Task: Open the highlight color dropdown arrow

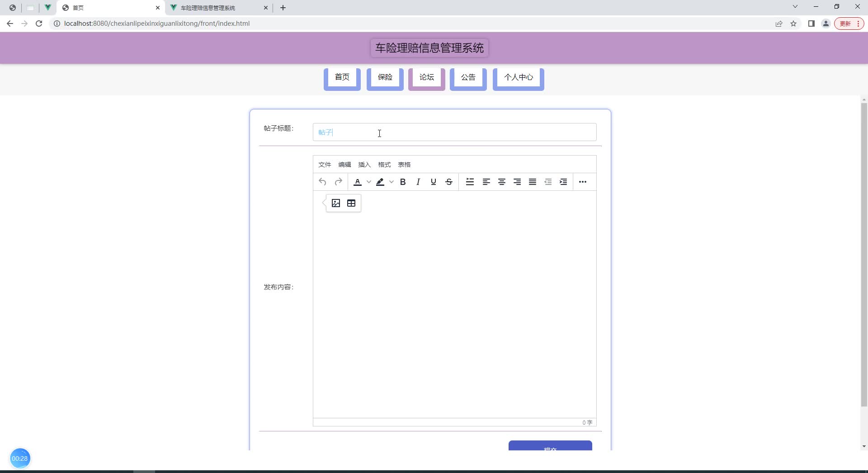Action: (392, 182)
